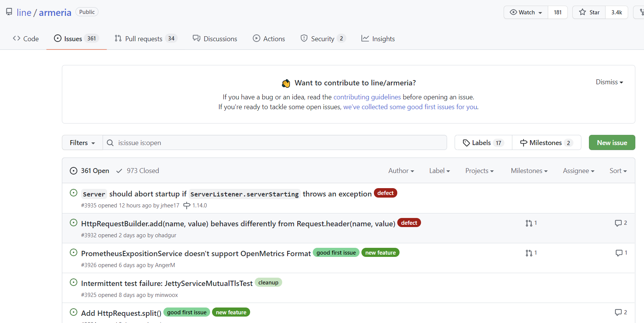The image size is (644, 323).
Task: Expand the Milestones filter menu
Action: point(529,171)
